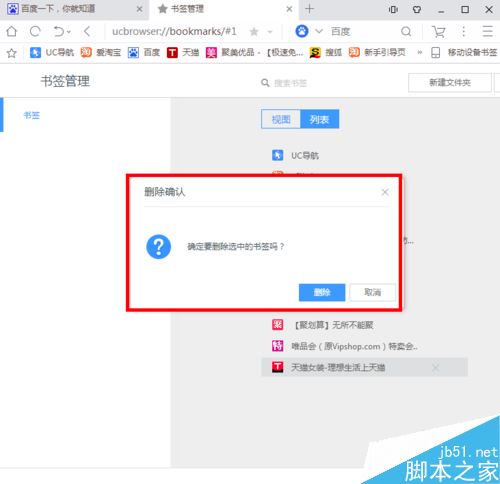This screenshot has width=500, height=484.
Task: Select the 天猫女装 bookmark row
Action: (x=364, y=367)
